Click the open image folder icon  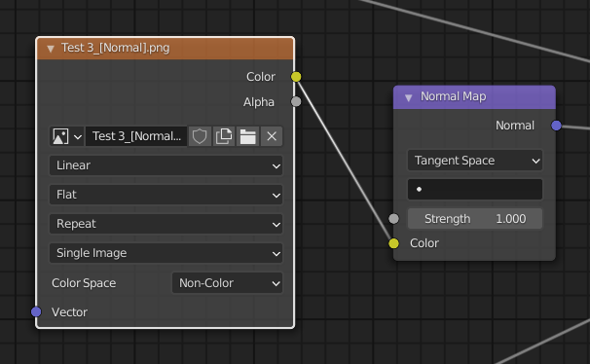(x=247, y=136)
